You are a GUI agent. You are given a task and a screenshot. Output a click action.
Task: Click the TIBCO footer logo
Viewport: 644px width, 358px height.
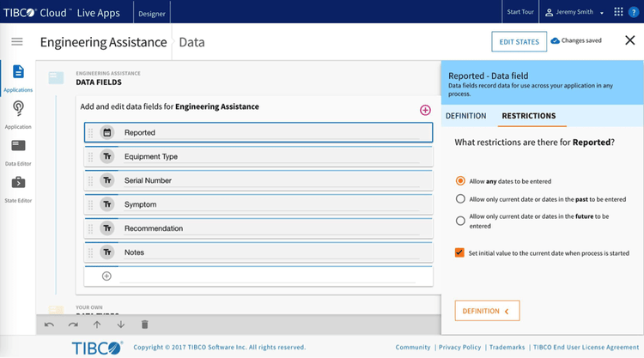tap(97, 348)
